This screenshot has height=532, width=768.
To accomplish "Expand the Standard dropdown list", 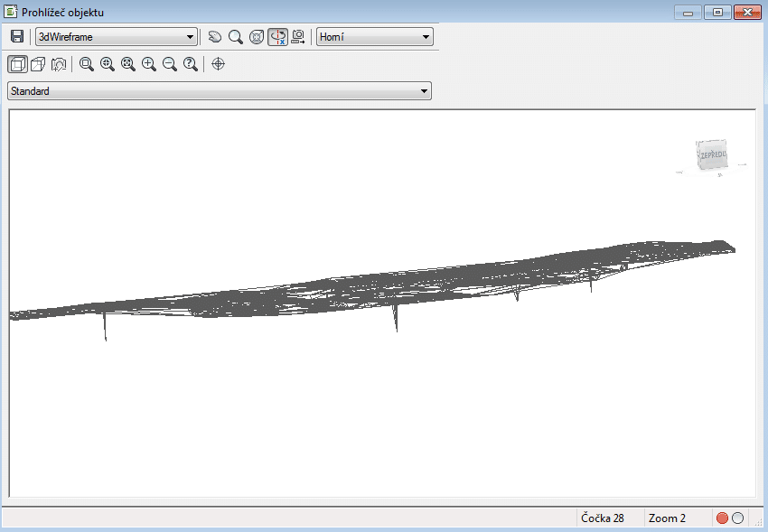I will 220,91.
